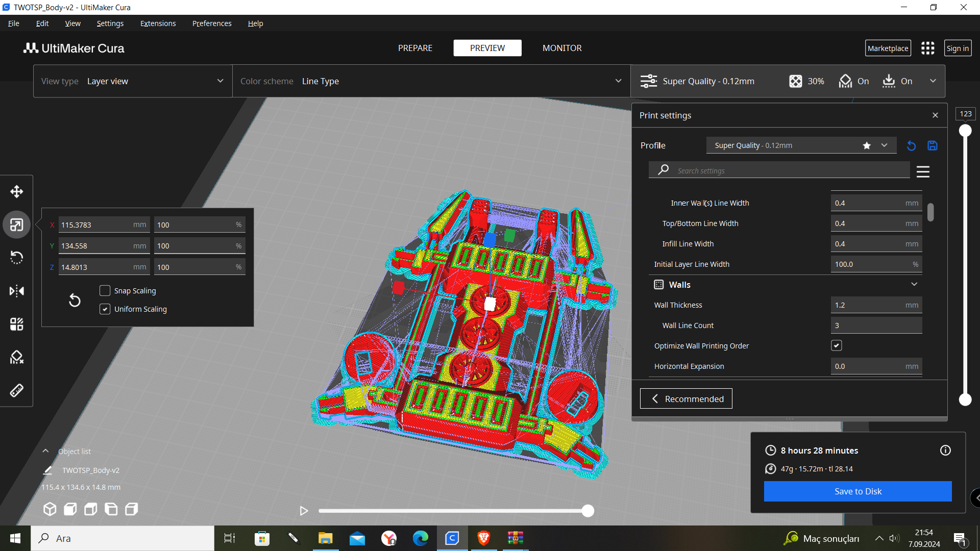Viewport: 980px width, 551px height.
Task: Switch to left side view cube icon
Action: pyautogui.click(x=111, y=509)
